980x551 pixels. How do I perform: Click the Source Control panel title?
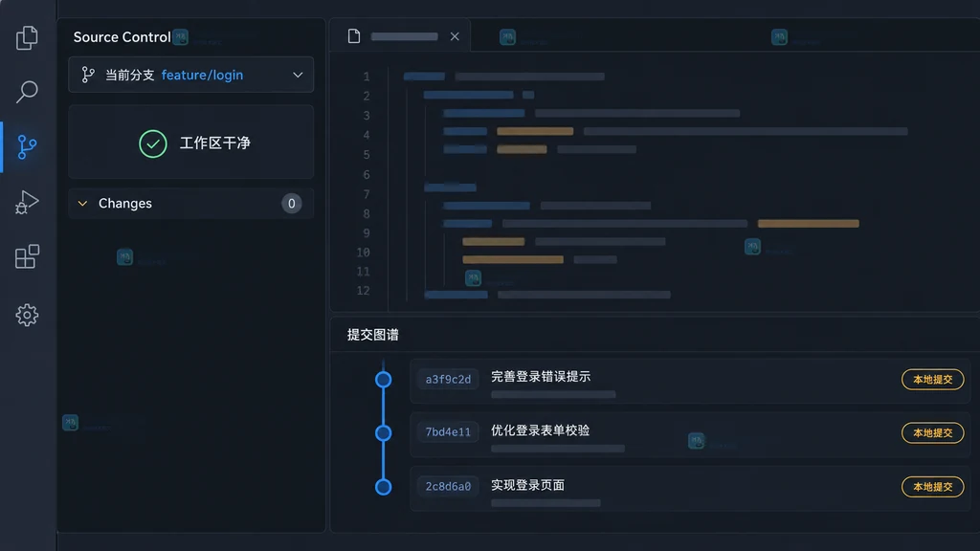(122, 37)
